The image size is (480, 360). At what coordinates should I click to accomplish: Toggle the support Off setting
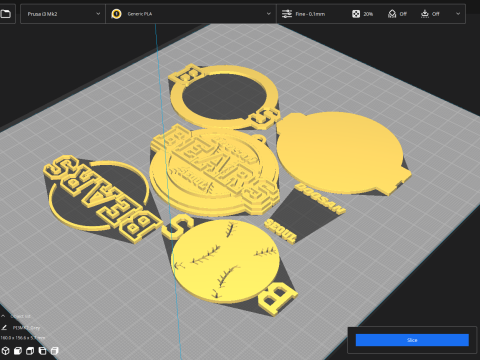[397, 14]
